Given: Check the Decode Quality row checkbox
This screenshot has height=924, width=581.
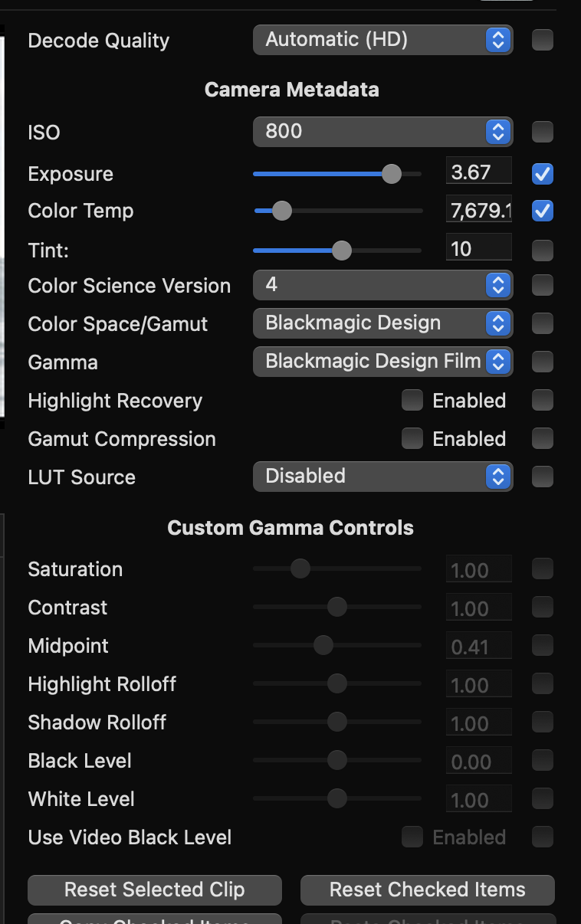Looking at the screenshot, I should (543, 40).
